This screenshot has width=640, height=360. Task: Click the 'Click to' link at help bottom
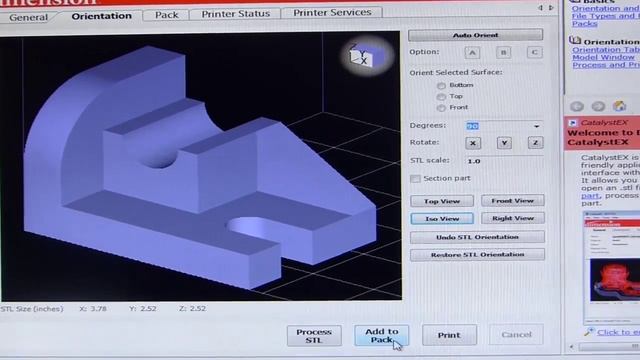(x=618, y=332)
